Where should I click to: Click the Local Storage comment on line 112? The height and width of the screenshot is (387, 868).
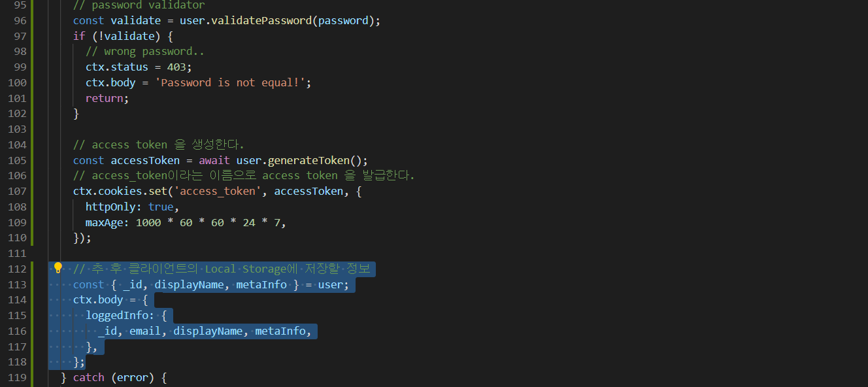(221, 269)
